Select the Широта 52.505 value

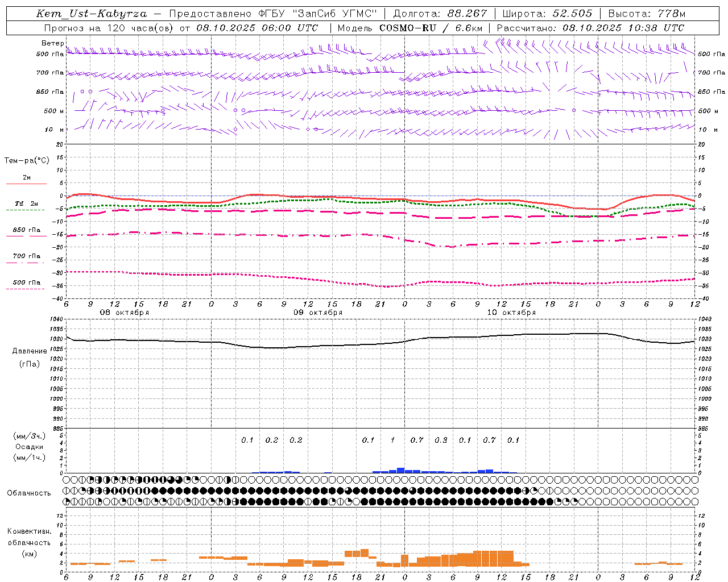pos(547,14)
